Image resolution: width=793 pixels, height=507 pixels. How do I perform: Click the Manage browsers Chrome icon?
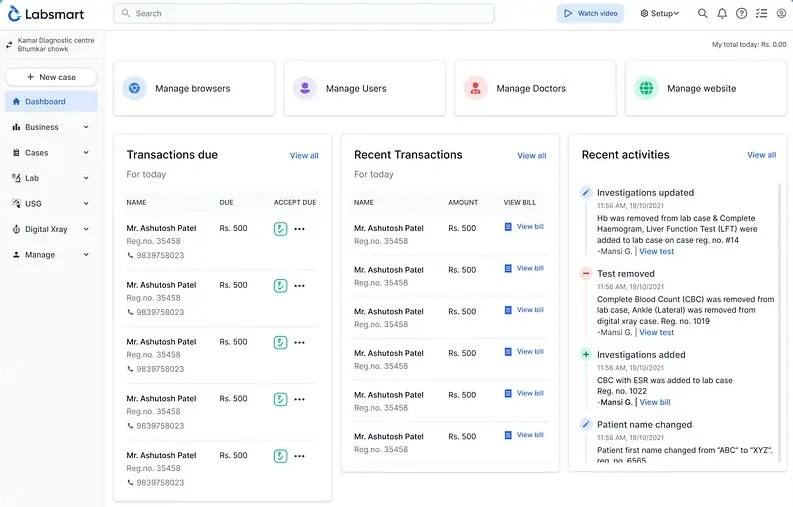click(135, 89)
